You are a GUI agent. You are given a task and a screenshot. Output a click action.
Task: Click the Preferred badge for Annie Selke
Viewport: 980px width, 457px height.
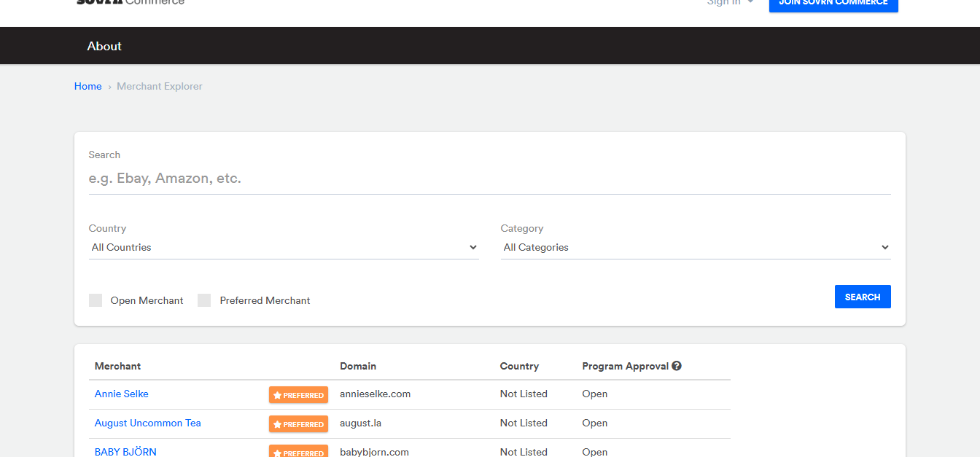tap(298, 395)
